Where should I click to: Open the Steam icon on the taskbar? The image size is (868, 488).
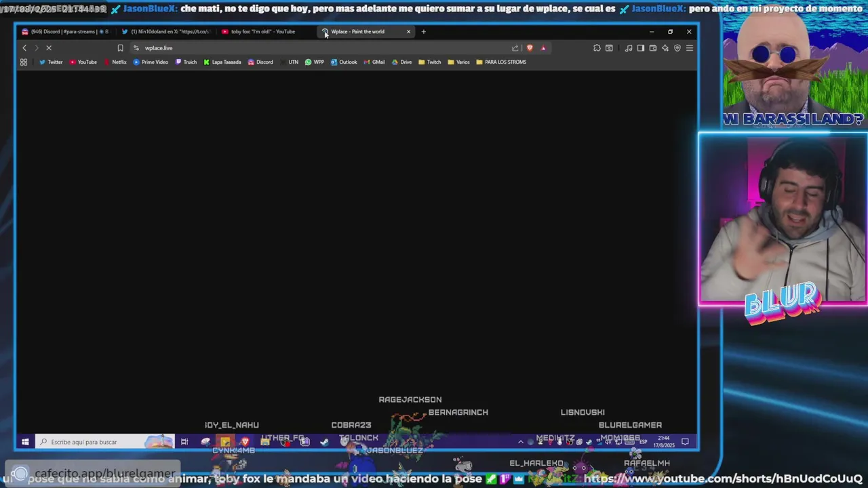[x=324, y=442]
